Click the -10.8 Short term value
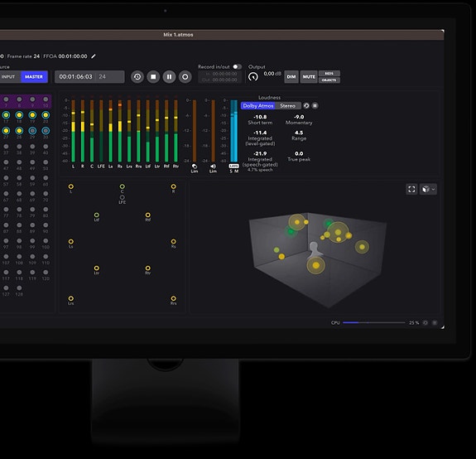Viewport: 476px width, 459px height. click(260, 117)
